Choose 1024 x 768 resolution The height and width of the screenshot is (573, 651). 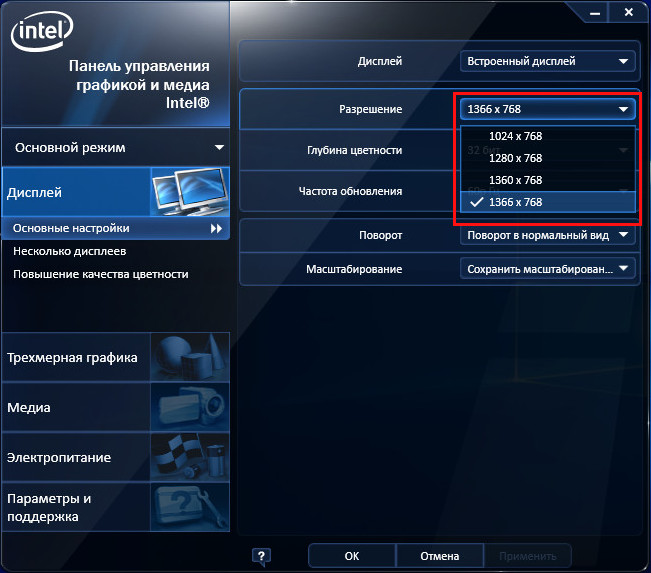548,136
